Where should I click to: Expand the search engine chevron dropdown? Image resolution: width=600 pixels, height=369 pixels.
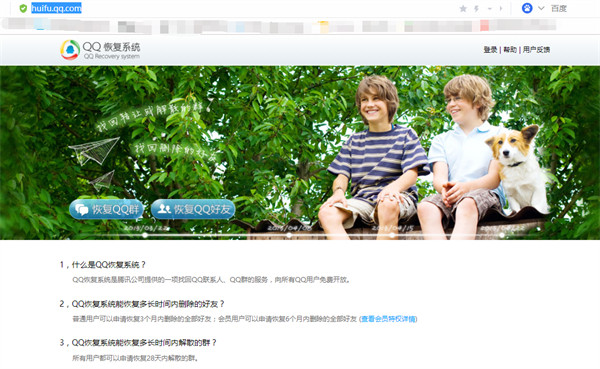541,8
